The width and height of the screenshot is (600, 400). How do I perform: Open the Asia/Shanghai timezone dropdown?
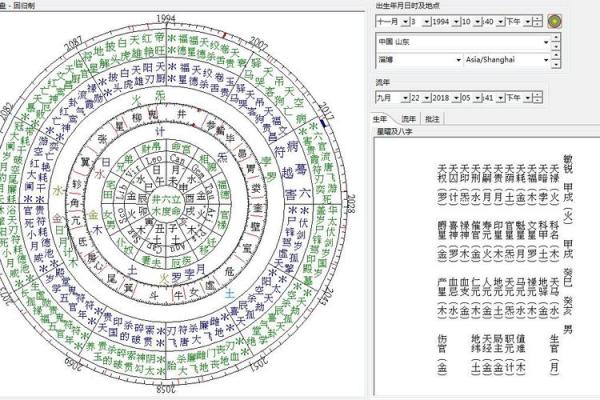pos(544,59)
